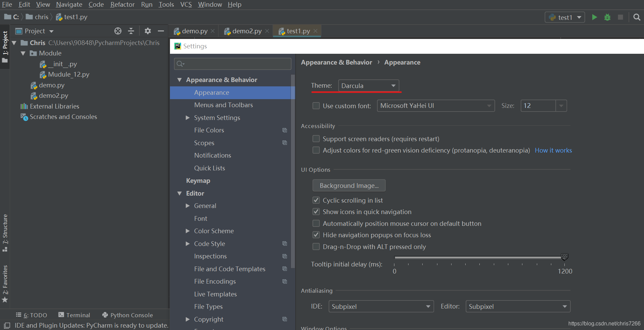Image resolution: width=644 pixels, height=330 pixels.
Task: Click the Scopes project-level copy icon
Action: click(285, 143)
